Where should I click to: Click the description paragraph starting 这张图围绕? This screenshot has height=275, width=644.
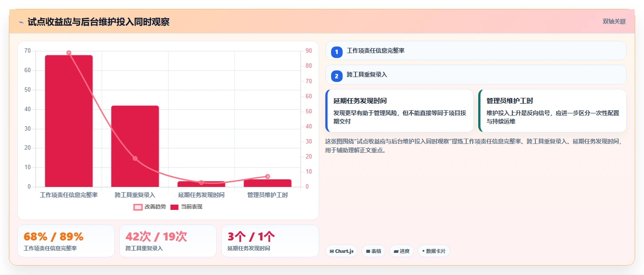(x=473, y=146)
